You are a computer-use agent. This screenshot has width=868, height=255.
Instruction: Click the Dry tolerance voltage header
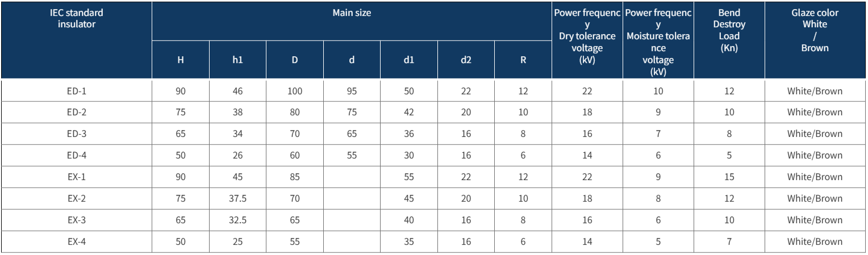pos(587,36)
